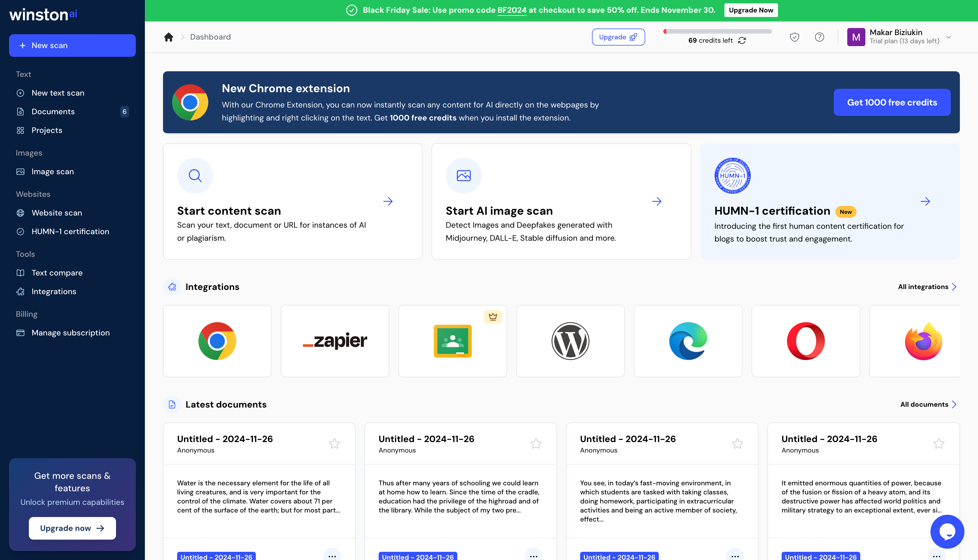This screenshot has height=560, width=978.
Task: Open options menu for the 'Thus after' document
Action: tap(533, 556)
